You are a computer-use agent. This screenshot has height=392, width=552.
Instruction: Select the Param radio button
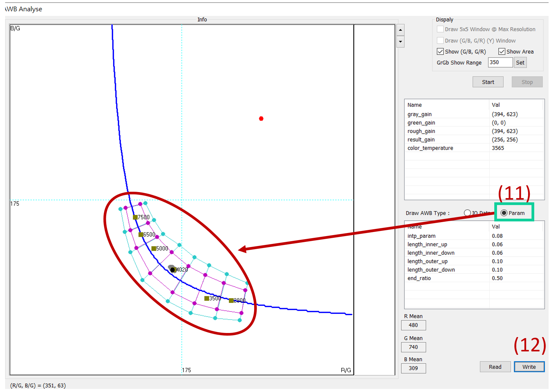coord(504,213)
